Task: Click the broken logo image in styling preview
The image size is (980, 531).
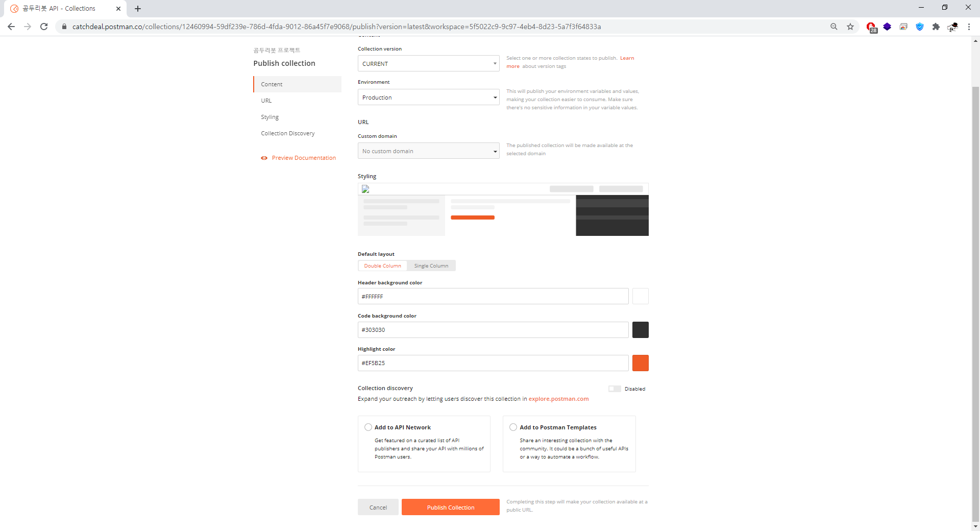Action: coord(365,189)
